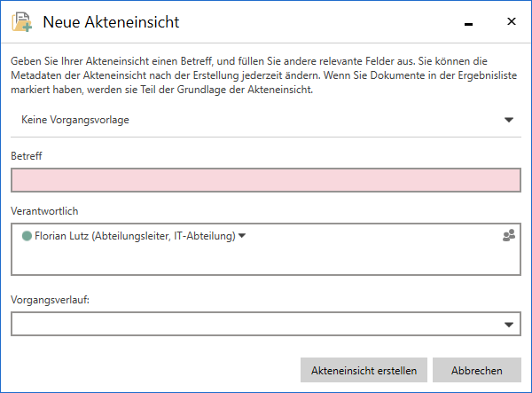Expand the Vorgangsvorlage dropdown arrow
This screenshot has width=532, height=393.
[x=509, y=120]
